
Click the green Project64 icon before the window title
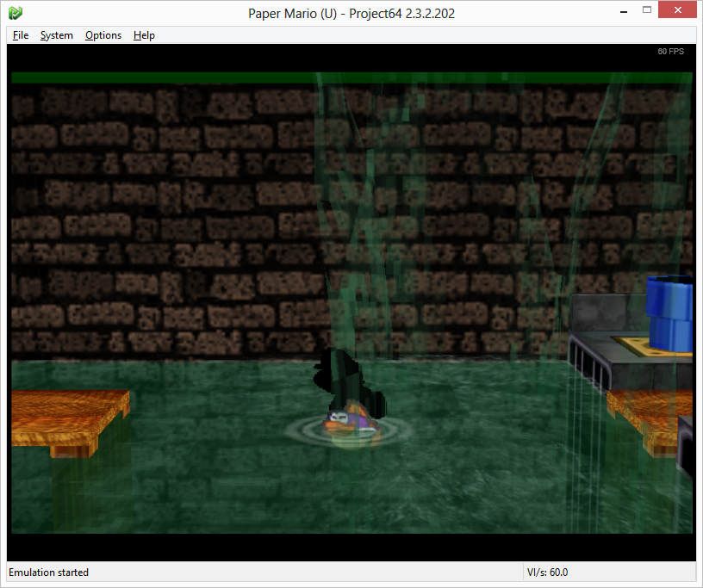[x=14, y=13]
